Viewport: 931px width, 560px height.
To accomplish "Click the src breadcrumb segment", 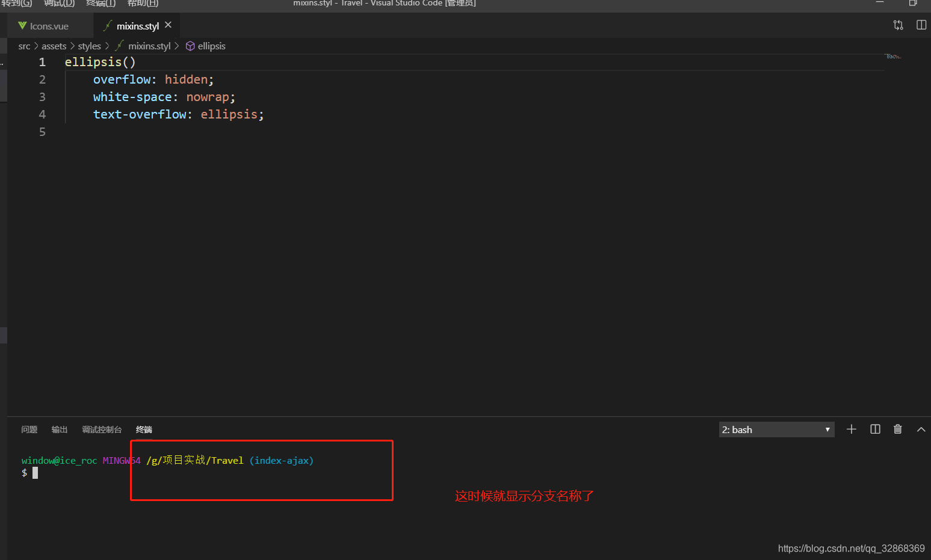I will point(24,46).
